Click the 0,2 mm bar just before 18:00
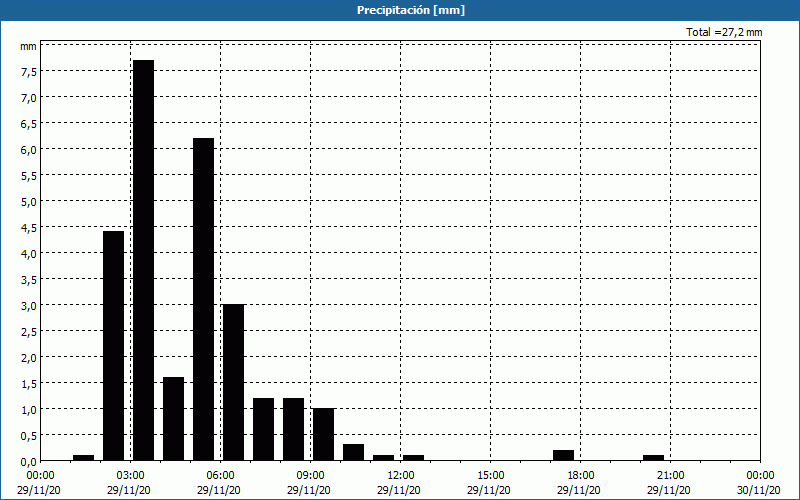The width and height of the screenshot is (800, 500). point(563,455)
